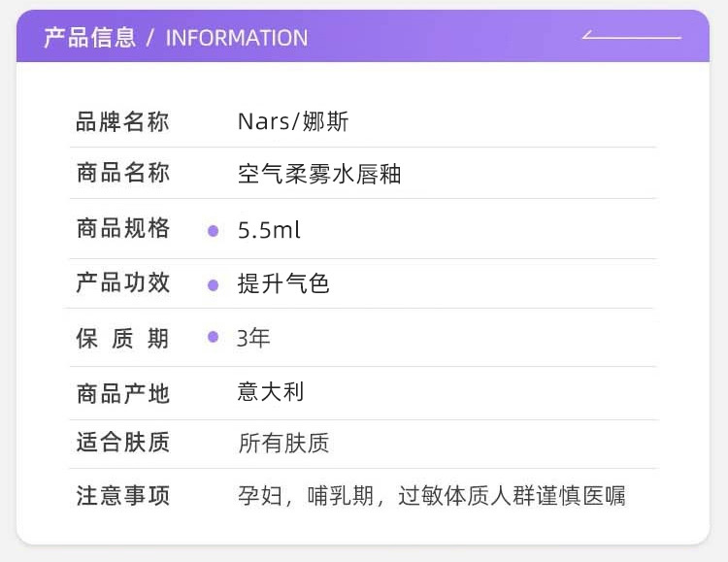Click the decorative arrow line in header
728x562 pixels.
631,36
